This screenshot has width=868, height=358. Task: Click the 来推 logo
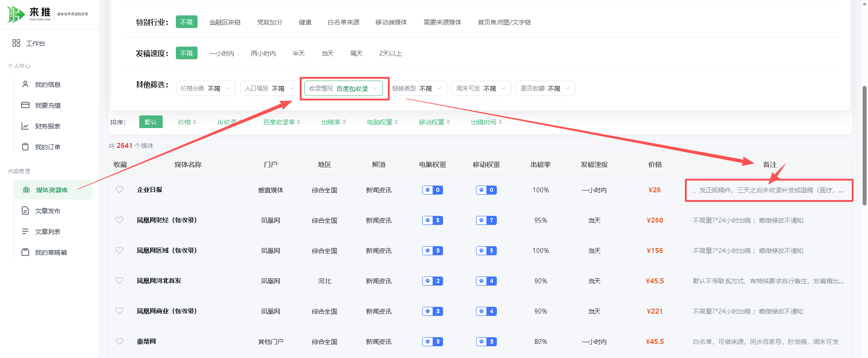coord(48,14)
